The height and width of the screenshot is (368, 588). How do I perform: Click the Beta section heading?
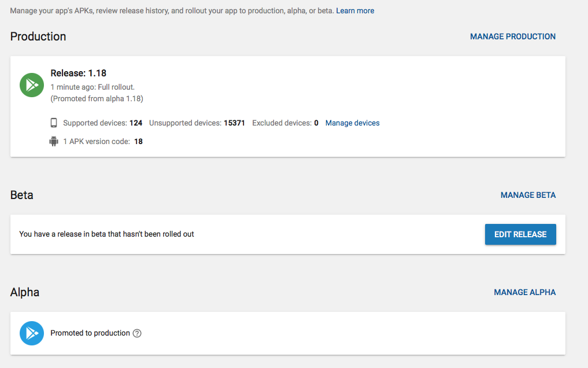tap(22, 195)
